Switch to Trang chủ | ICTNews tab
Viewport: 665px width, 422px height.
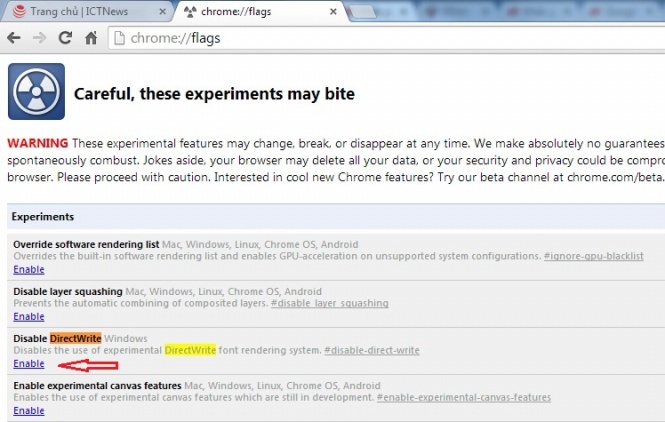(80, 11)
